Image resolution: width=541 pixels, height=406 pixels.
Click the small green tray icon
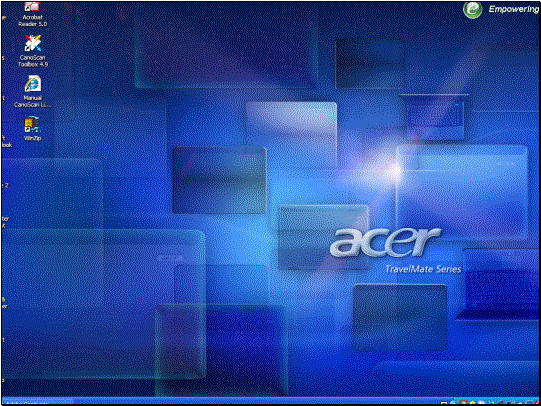tap(493, 403)
